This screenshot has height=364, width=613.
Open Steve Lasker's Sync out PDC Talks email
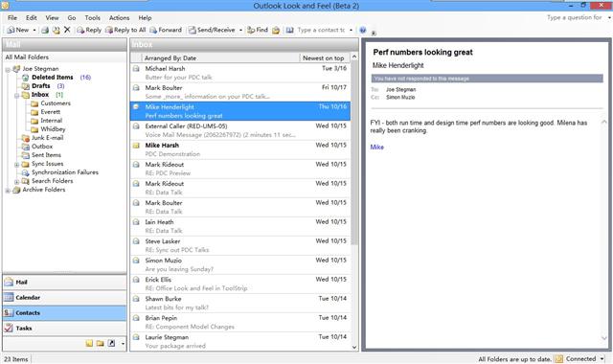click(240, 245)
